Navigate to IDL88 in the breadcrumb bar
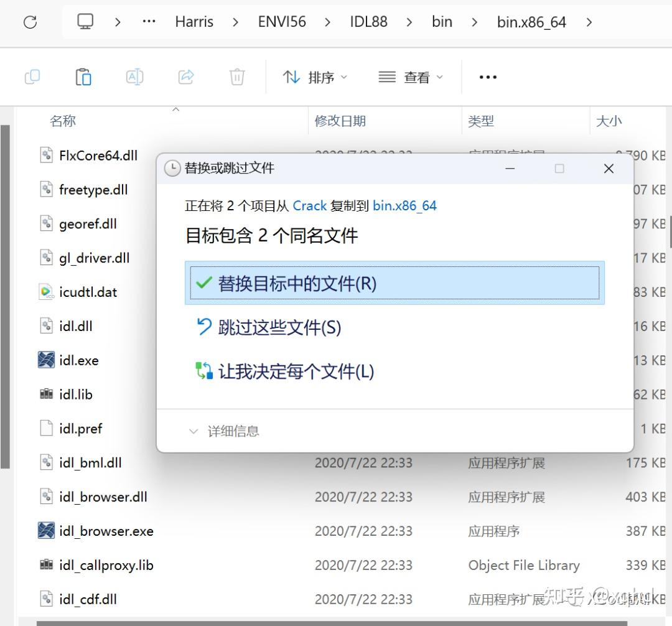This screenshot has width=672, height=626. pyautogui.click(x=368, y=21)
